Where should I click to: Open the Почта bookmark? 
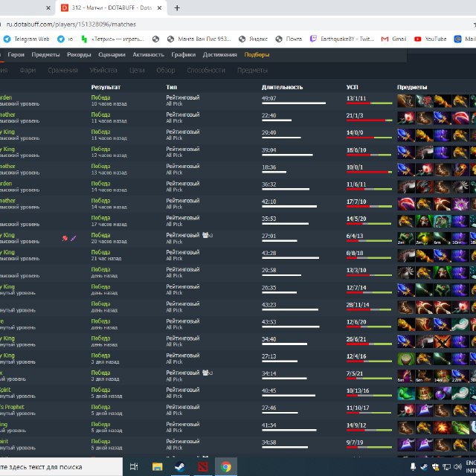click(x=289, y=39)
